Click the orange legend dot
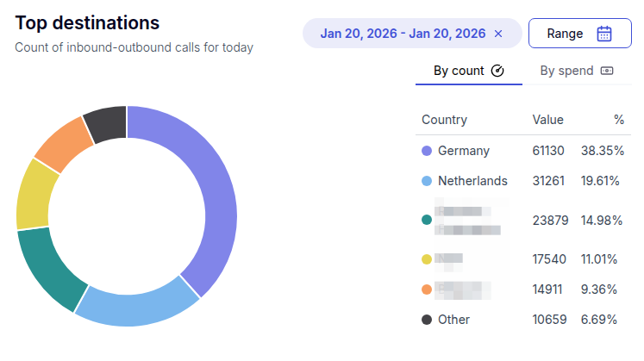Image resolution: width=644 pixels, height=361 pixels. pyautogui.click(x=426, y=289)
